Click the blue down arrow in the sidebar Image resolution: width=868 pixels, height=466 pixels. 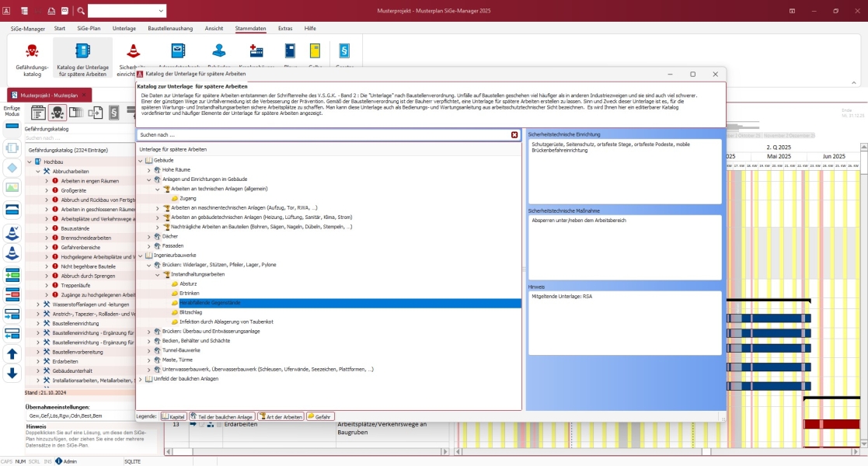coord(12,374)
